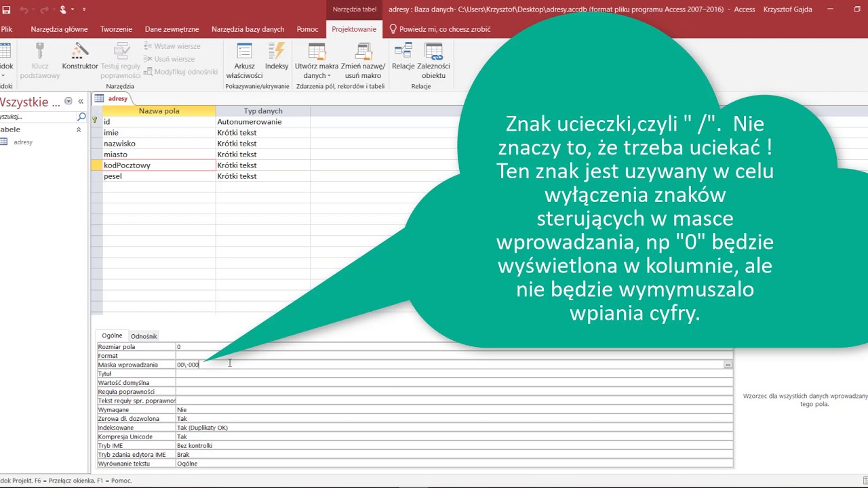
Task: Click Powiedz mi, co chcesz zrobić box
Action: (x=439, y=29)
